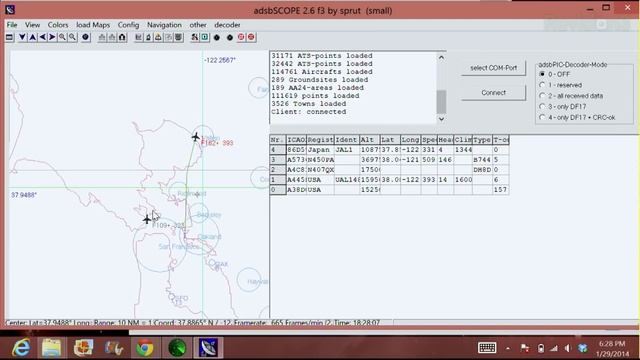This screenshot has width=640, height=360.
Task: Click the pan right arrow toolbar icon
Action: point(52,37)
